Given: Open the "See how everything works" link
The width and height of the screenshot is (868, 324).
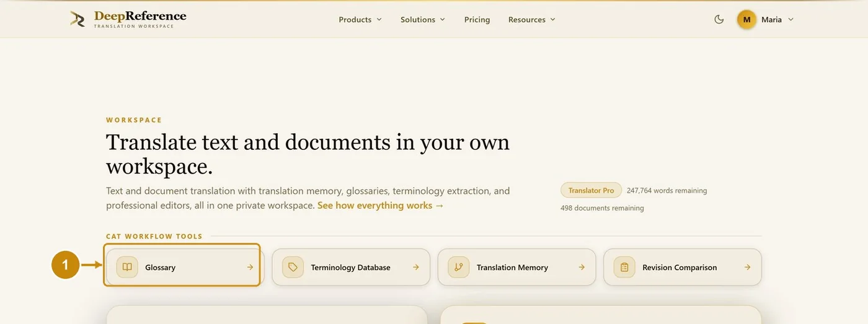Looking at the screenshot, I should [381, 205].
